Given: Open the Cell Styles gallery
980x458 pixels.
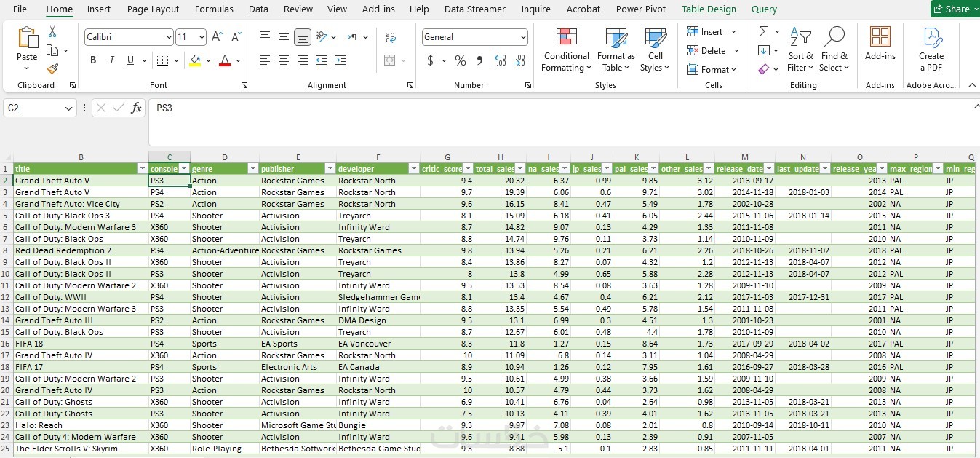Looking at the screenshot, I should pos(656,50).
